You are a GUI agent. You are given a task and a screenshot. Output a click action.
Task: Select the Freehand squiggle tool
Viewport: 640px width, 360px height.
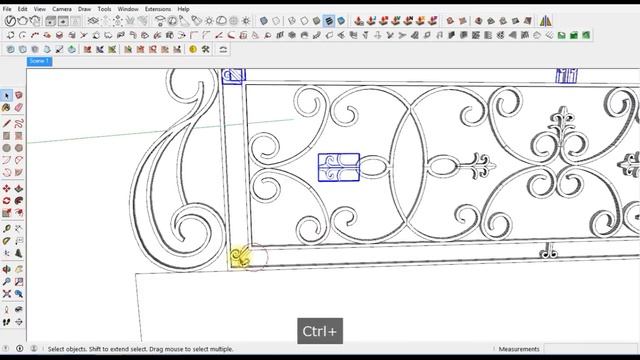[19, 123]
